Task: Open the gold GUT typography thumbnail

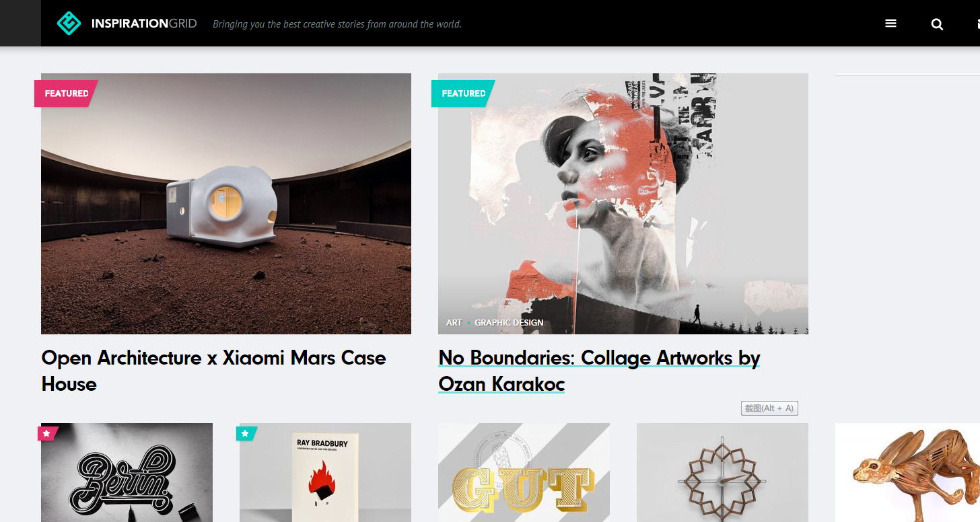Action: point(524,472)
